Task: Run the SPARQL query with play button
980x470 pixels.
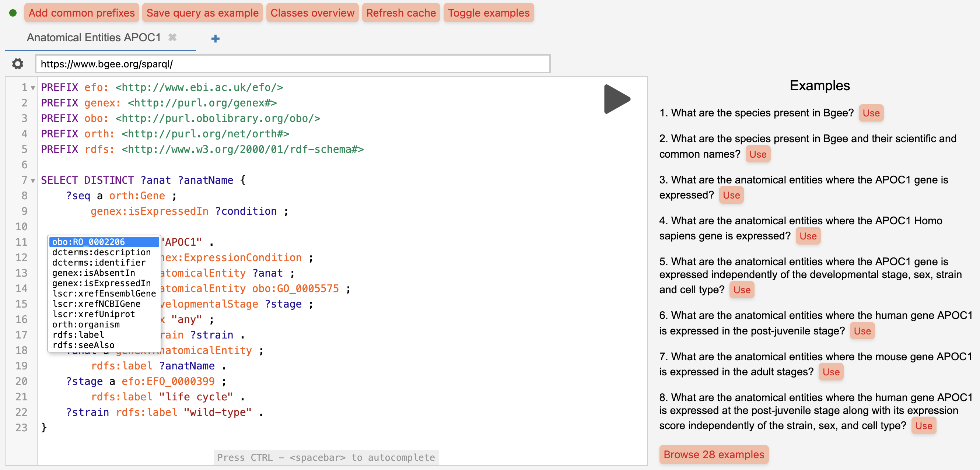Action: [616, 99]
